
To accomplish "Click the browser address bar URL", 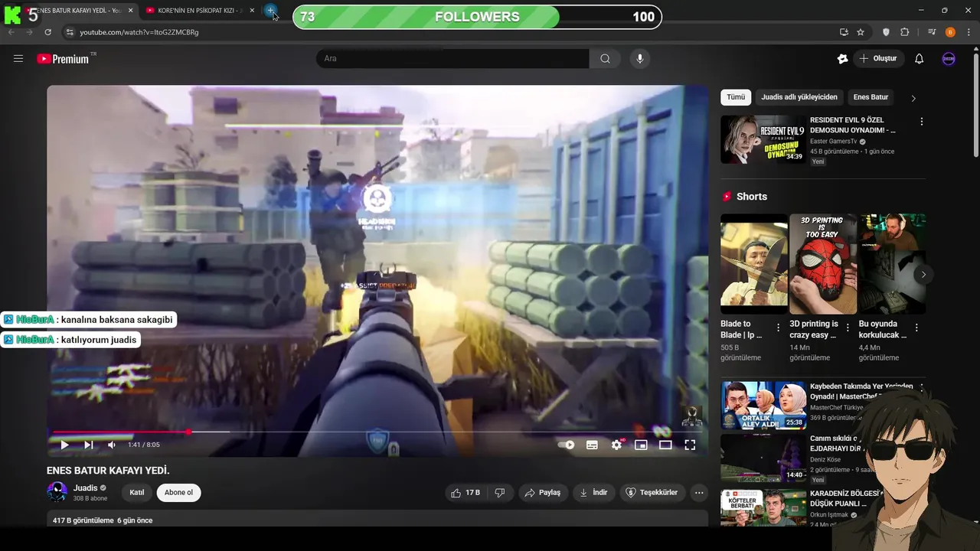I will pyautogui.click(x=139, y=32).
